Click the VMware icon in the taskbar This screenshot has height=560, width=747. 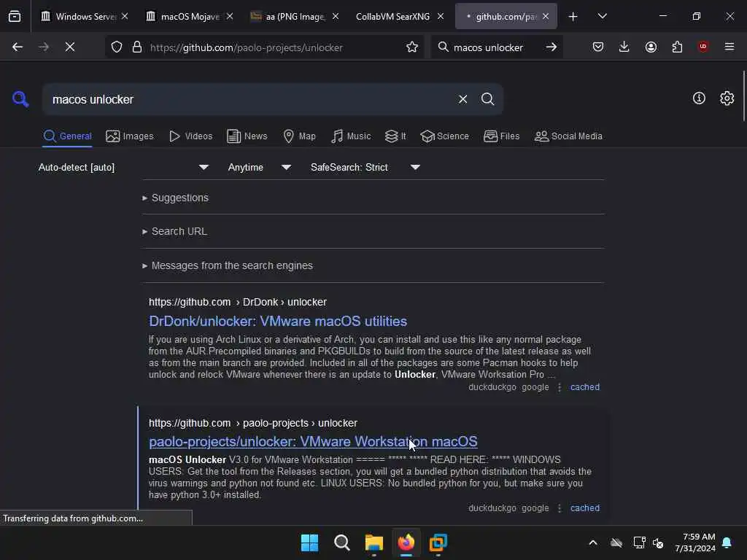click(x=438, y=542)
